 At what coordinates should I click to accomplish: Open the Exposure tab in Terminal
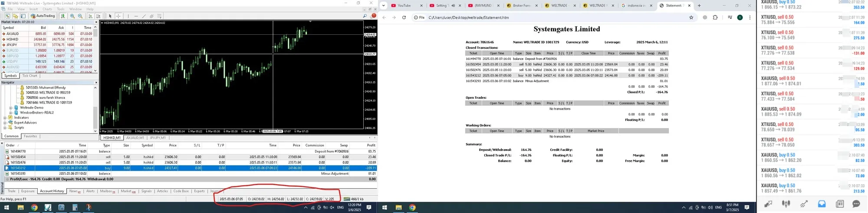click(x=28, y=191)
